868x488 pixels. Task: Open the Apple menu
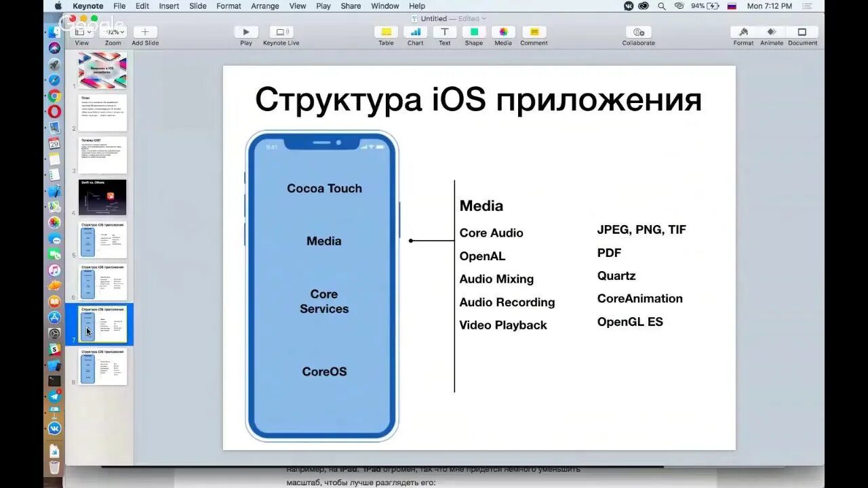coord(58,6)
